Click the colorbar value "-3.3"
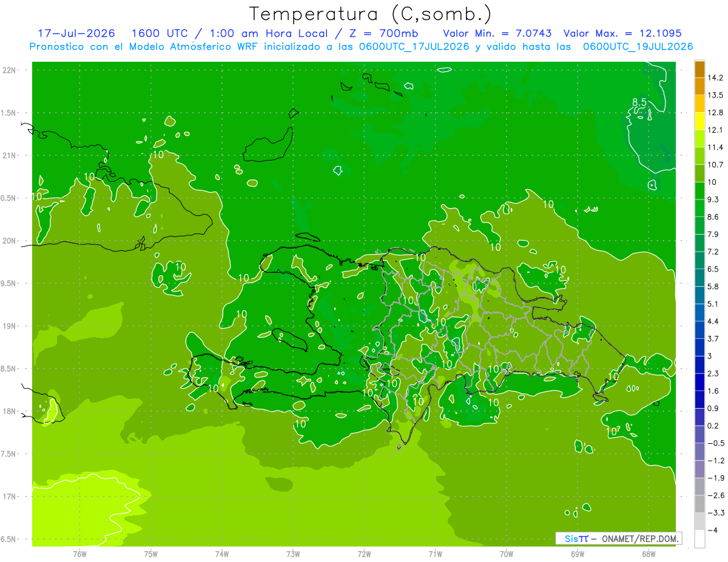Image resolution: width=728 pixels, height=562 pixels. click(x=716, y=512)
